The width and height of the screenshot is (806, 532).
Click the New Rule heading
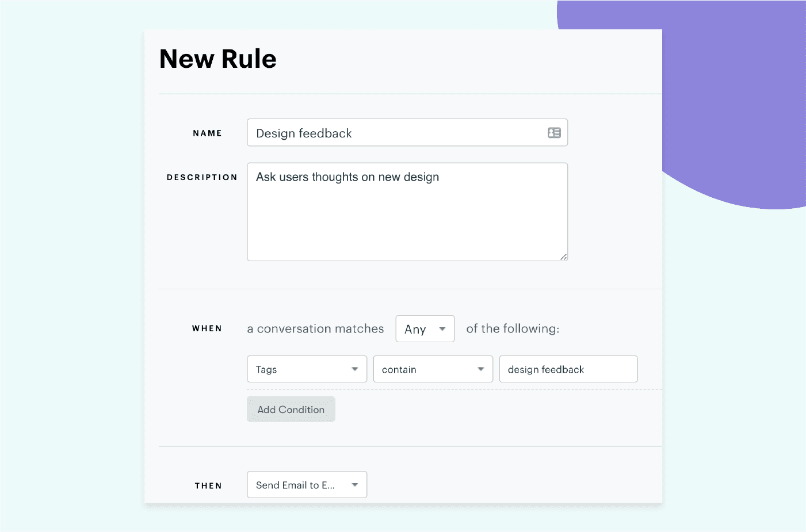pyautogui.click(x=217, y=58)
